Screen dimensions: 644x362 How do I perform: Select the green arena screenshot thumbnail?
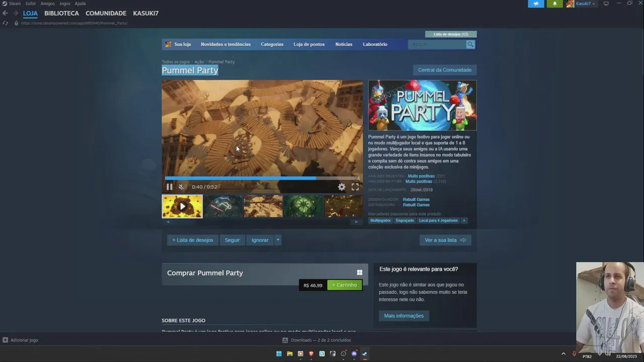(303, 206)
